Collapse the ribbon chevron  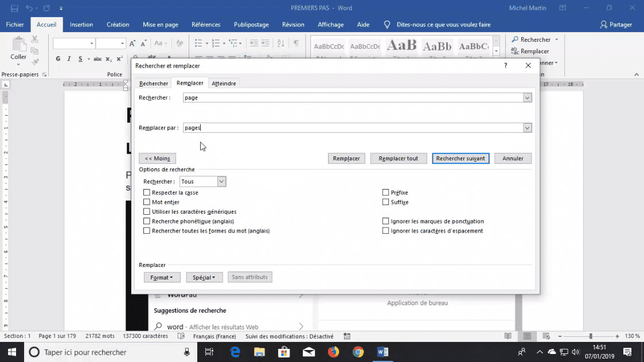tap(636, 74)
